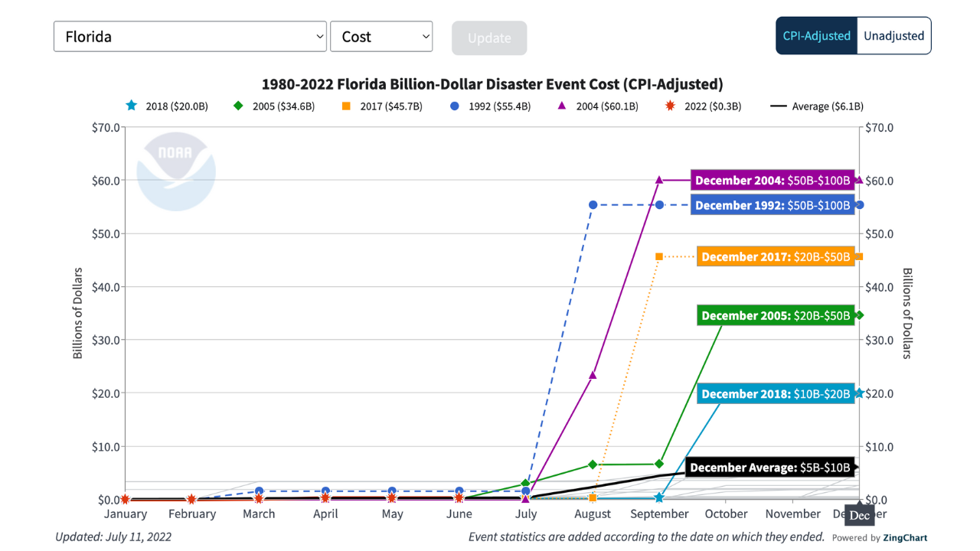Click the December 2017 orange tooltip label
Viewport: 980px width, 551px height.
[x=776, y=257]
